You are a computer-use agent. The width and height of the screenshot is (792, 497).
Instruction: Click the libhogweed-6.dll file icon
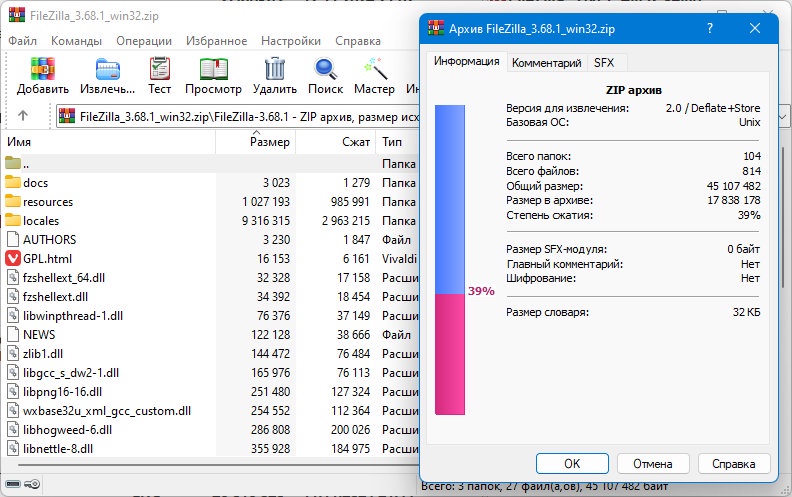(13, 429)
